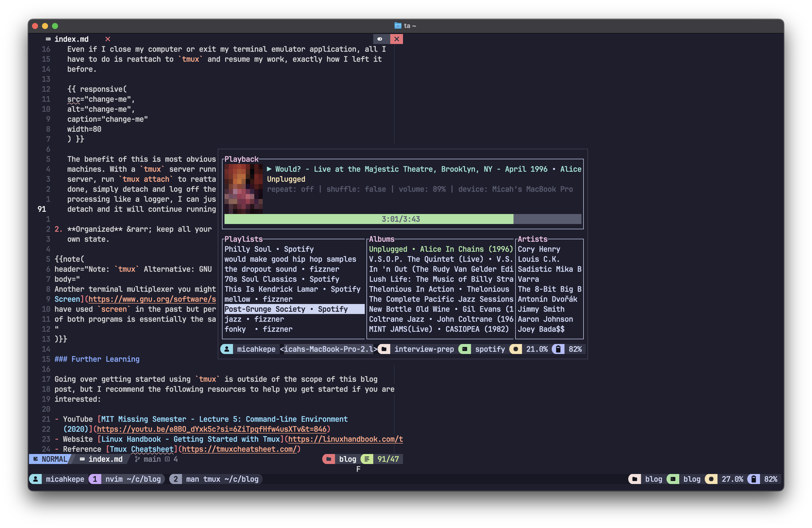
Task: Click the green lines icon beside 91/47
Action: coord(367,459)
